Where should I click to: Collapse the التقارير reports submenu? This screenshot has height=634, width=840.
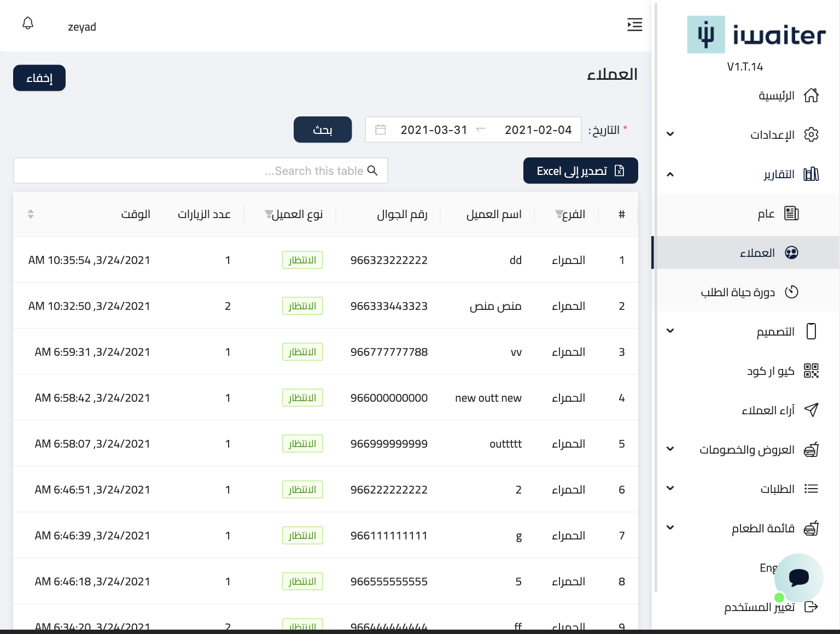click(670, 174)
